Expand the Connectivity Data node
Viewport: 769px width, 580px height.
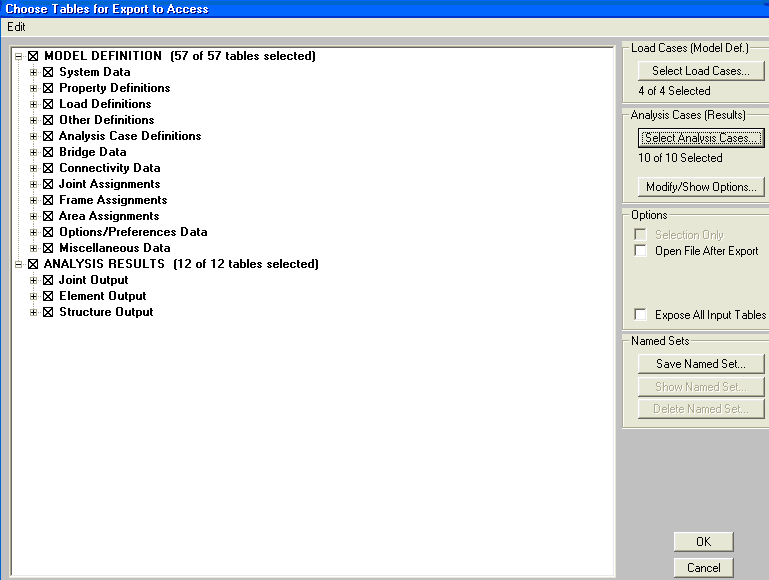click(x=33, y=168)
